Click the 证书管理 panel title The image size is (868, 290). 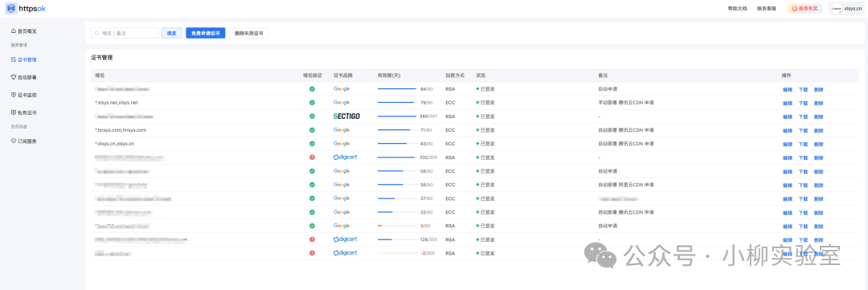point(102,57)
